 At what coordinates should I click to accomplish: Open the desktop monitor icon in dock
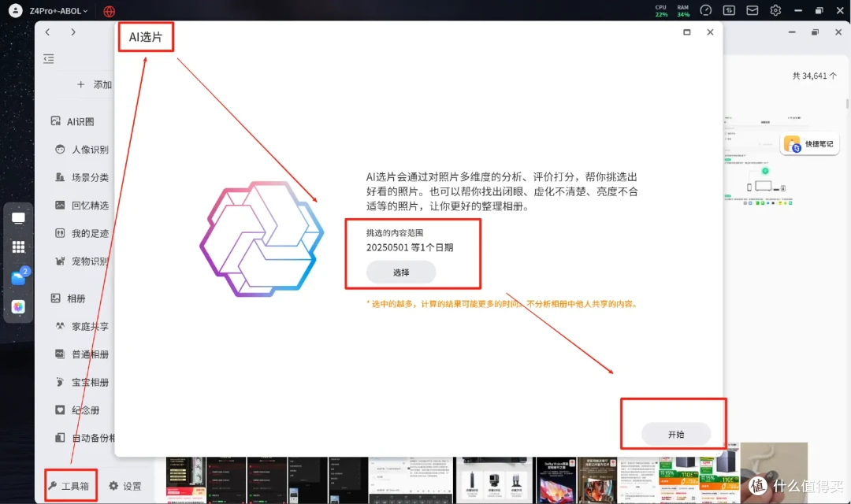18,218
